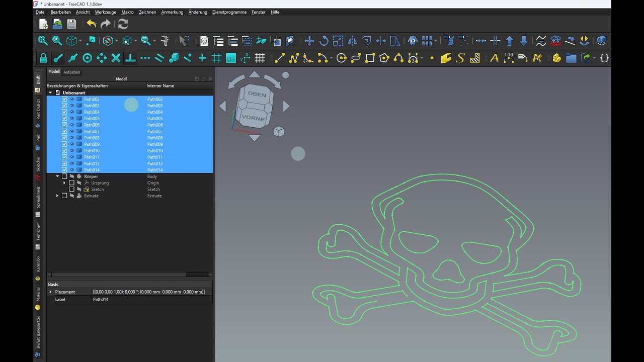Switch to TechDraw workbench tab
644x362 pixels.
click(38, 234)
